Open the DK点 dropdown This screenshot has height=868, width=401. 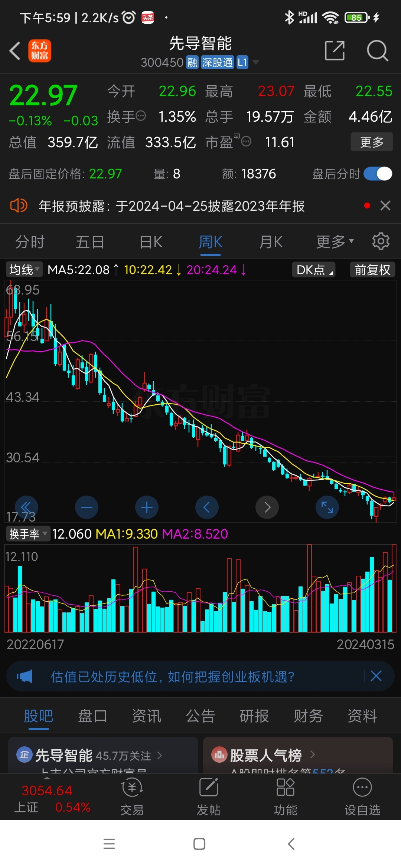click(314, 270)
